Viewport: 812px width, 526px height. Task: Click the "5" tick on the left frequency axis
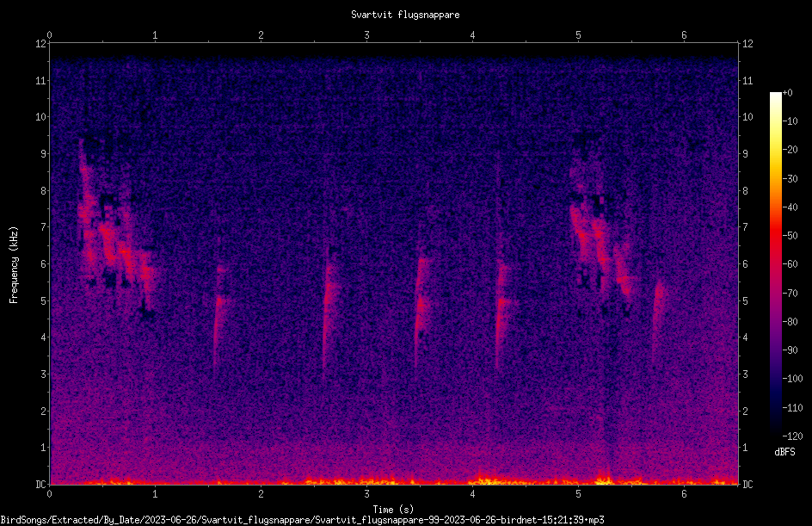[43, 301]
